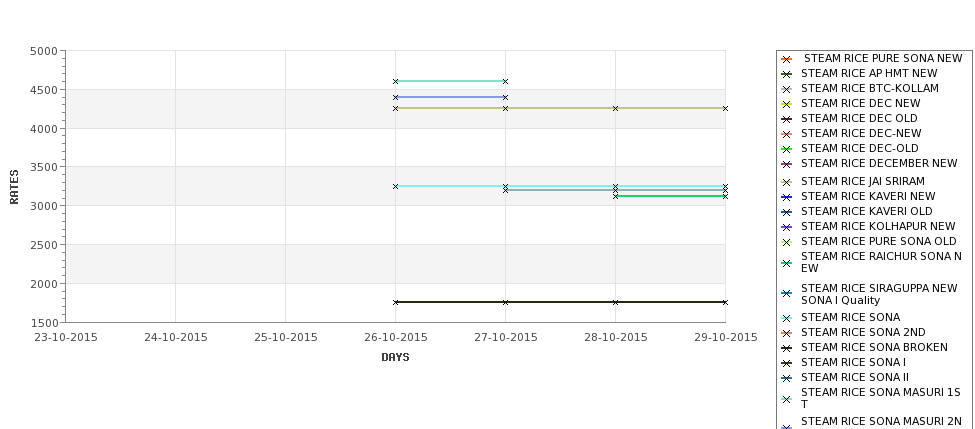
Task: Select the 4250 data point at 29-10-2015
Action: coord(725,108)
